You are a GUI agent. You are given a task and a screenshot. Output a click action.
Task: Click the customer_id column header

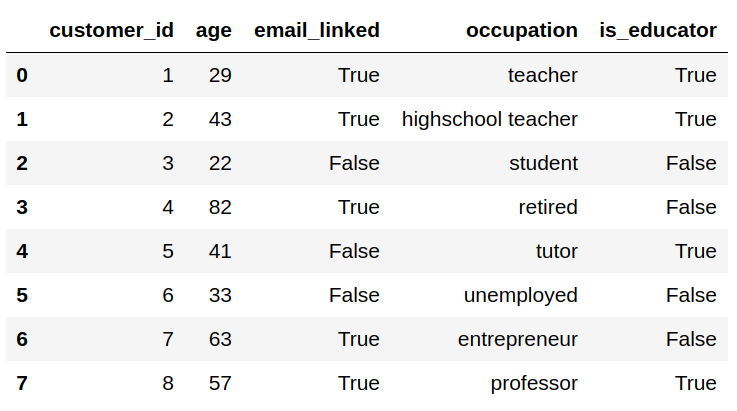coord(111,31)
